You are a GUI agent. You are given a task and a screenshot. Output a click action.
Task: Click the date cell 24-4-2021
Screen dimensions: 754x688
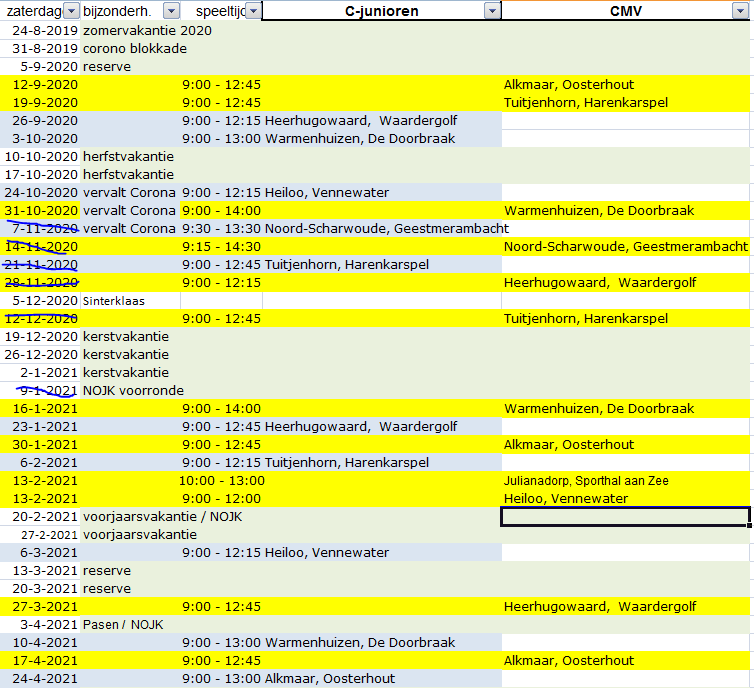pos(41,678)
